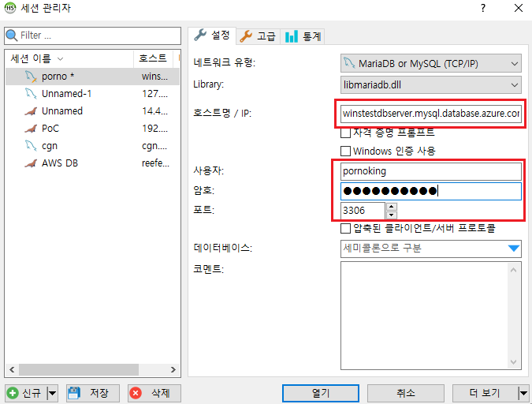Click the dolphin icon beside porno session
This screenshot has width=532, height=404.
[x=31, y=77]
